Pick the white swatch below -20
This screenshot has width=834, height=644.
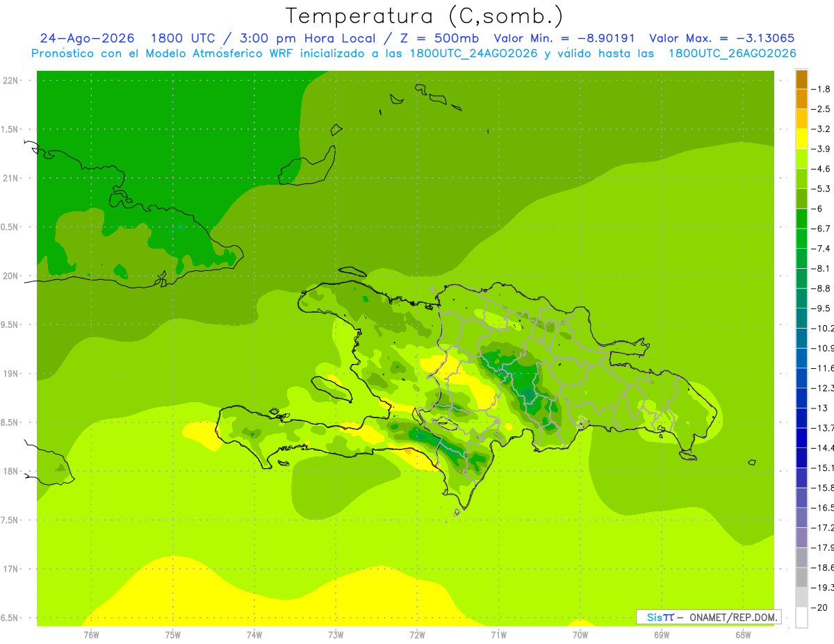pos(801,617)
